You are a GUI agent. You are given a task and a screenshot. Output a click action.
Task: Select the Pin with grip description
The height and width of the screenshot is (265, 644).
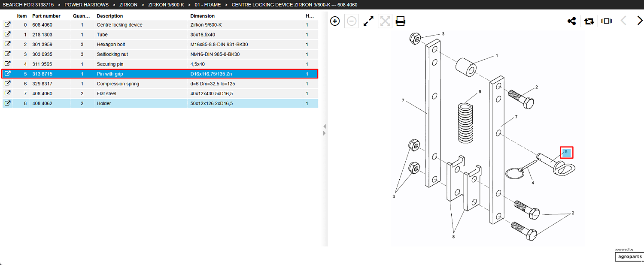tap(110, 74)
